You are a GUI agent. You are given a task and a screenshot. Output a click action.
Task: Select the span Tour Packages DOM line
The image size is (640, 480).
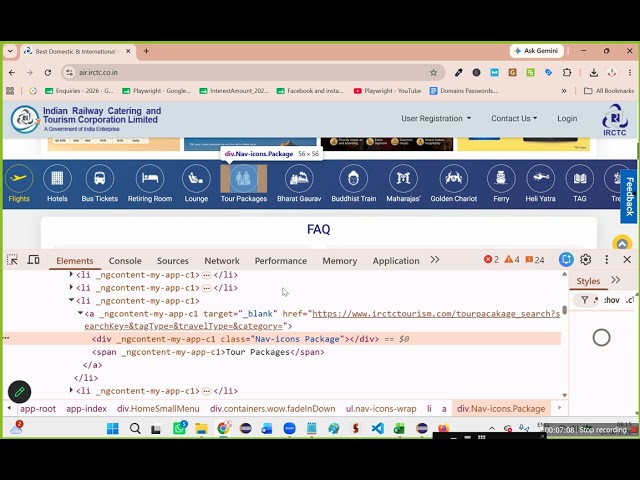pos(208,352)
